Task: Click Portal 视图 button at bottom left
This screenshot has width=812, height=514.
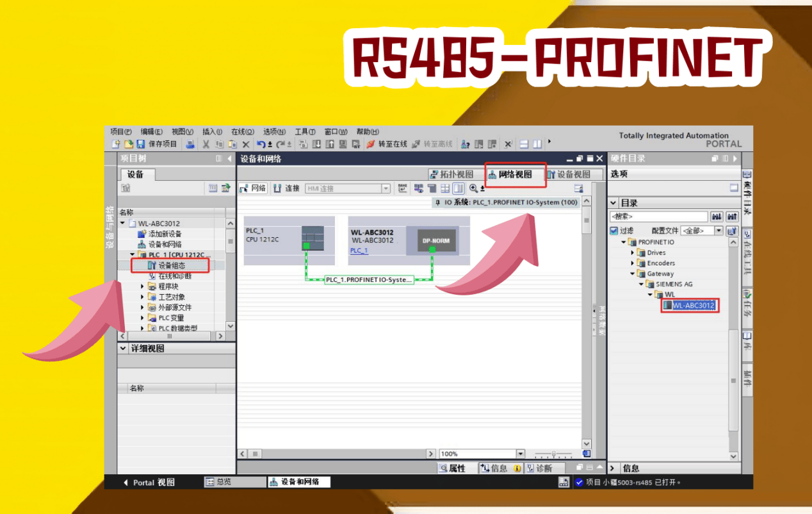Action: tap(149, 483)
